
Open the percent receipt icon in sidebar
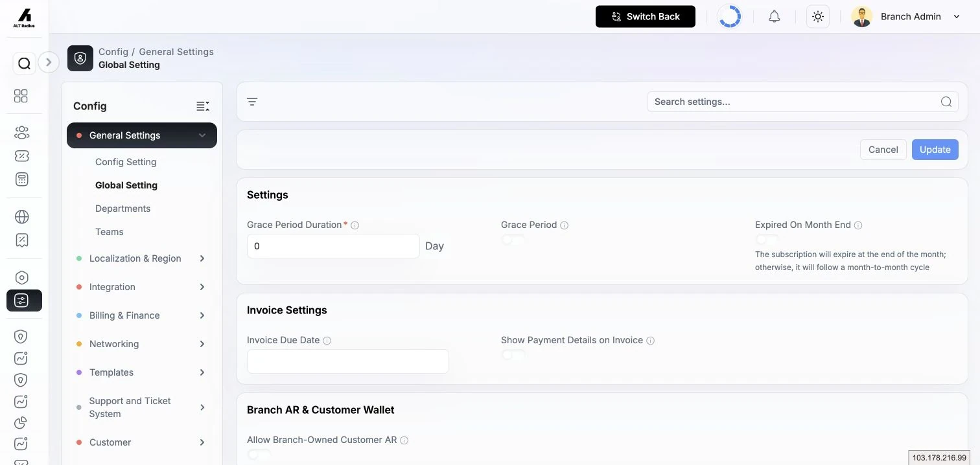click(x=21, y=240)
